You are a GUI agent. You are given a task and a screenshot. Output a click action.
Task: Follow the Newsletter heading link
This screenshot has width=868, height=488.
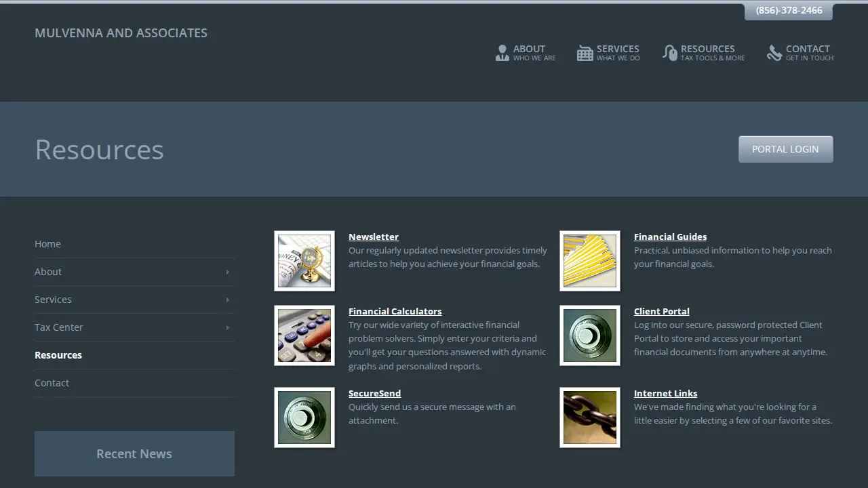coord(374,237)
